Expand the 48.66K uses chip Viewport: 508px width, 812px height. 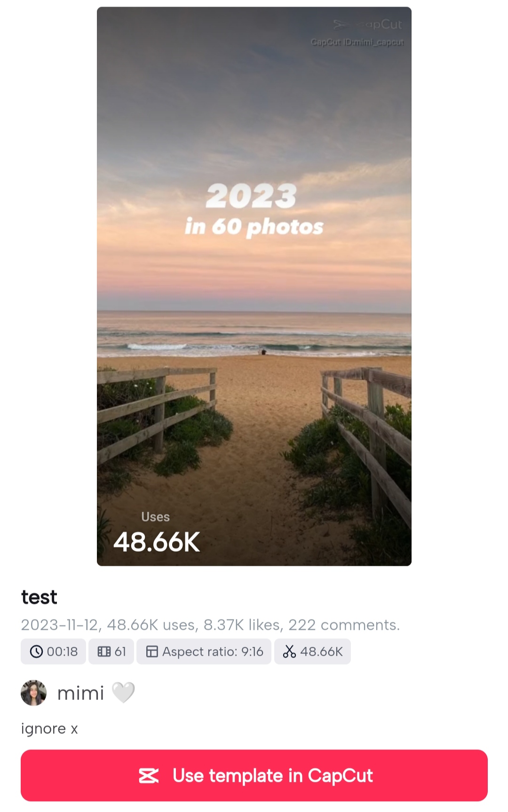coord(312,651)
